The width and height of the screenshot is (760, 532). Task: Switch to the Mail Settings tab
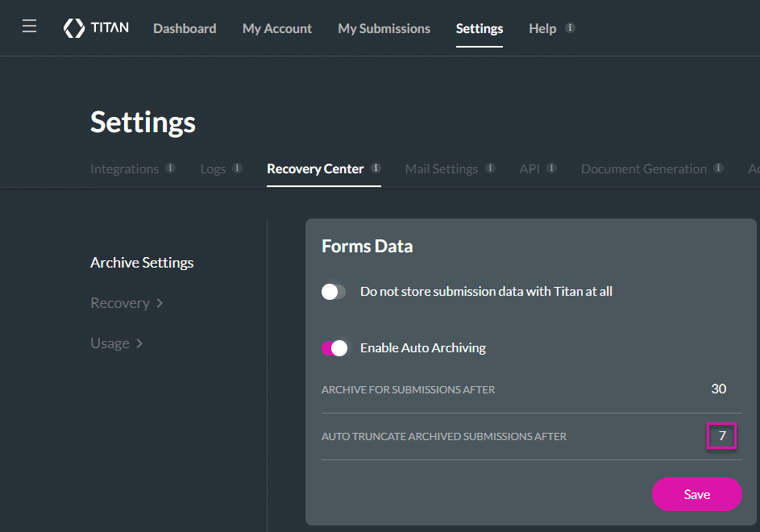(x=441, y=168)
